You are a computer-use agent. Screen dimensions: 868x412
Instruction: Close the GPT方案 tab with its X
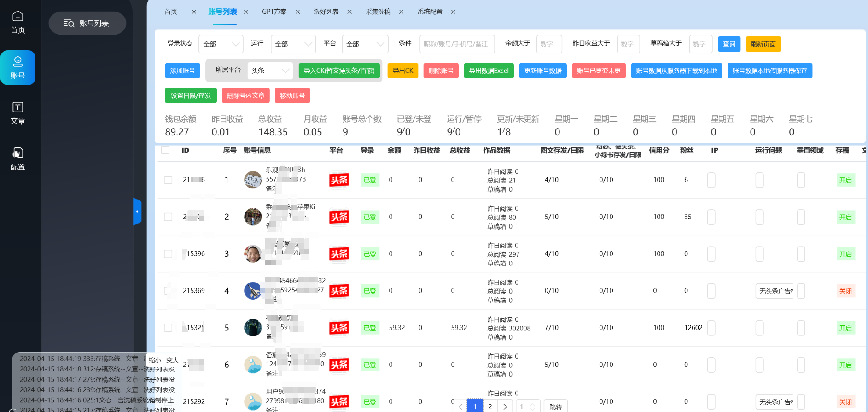click(x=297, y=12)
